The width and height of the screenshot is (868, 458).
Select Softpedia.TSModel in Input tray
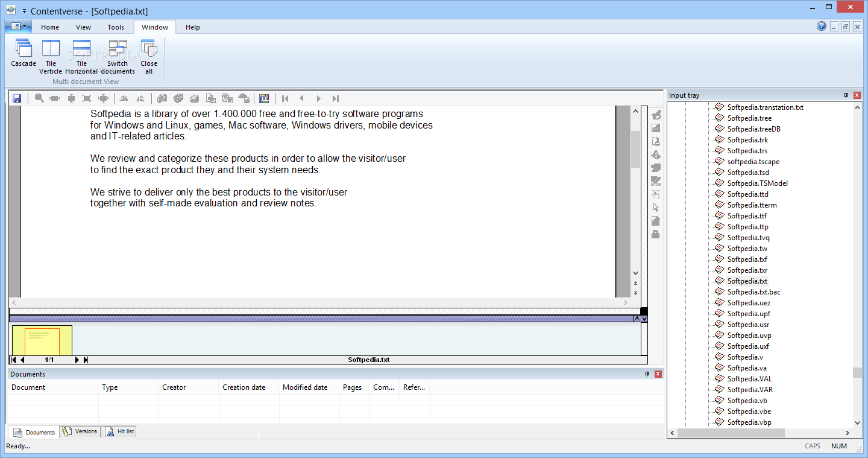[757, 183]
